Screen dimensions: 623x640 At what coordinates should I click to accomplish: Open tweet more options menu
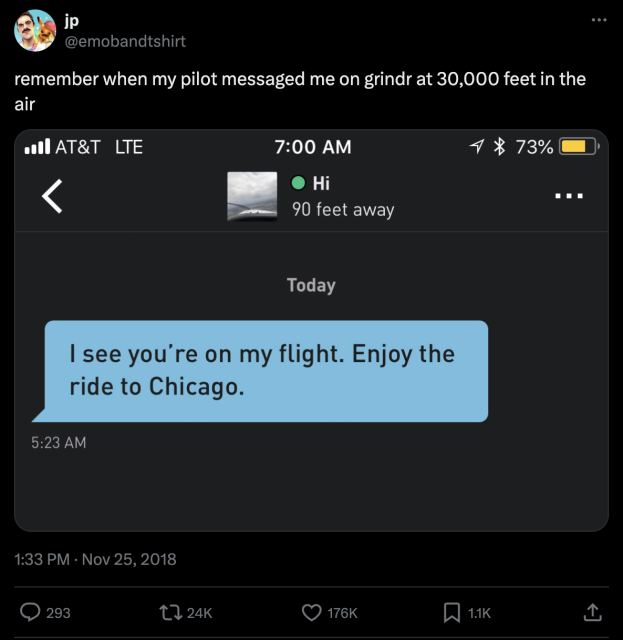click(x=598, y=19)
